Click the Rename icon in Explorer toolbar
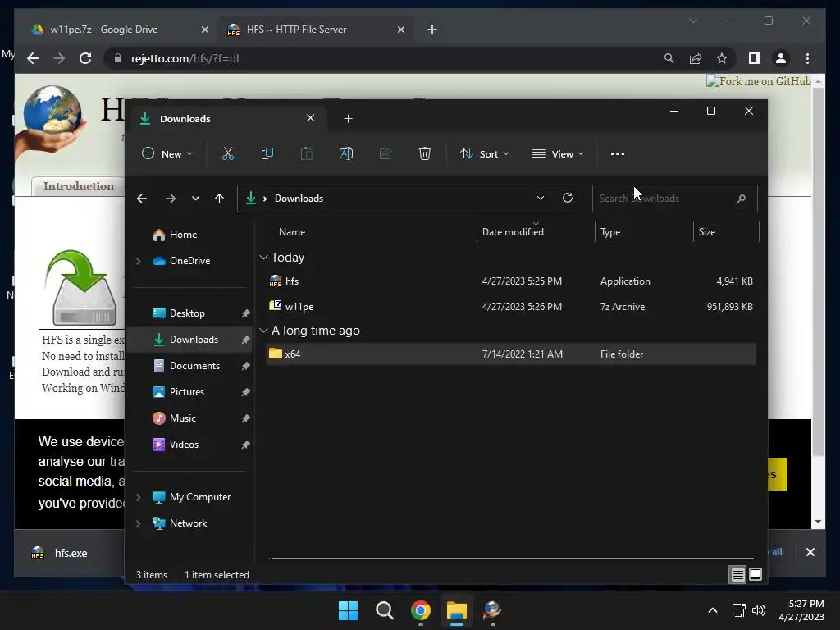The image size is (840, 630). pyautogui.click(x=346, y=153)
